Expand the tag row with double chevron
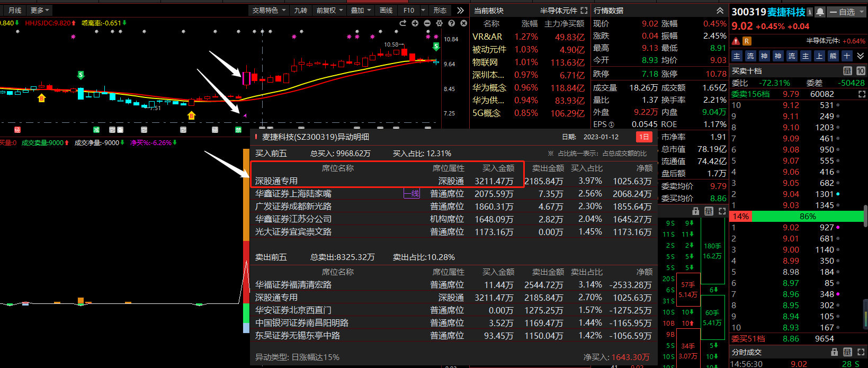 coord(861,56)
